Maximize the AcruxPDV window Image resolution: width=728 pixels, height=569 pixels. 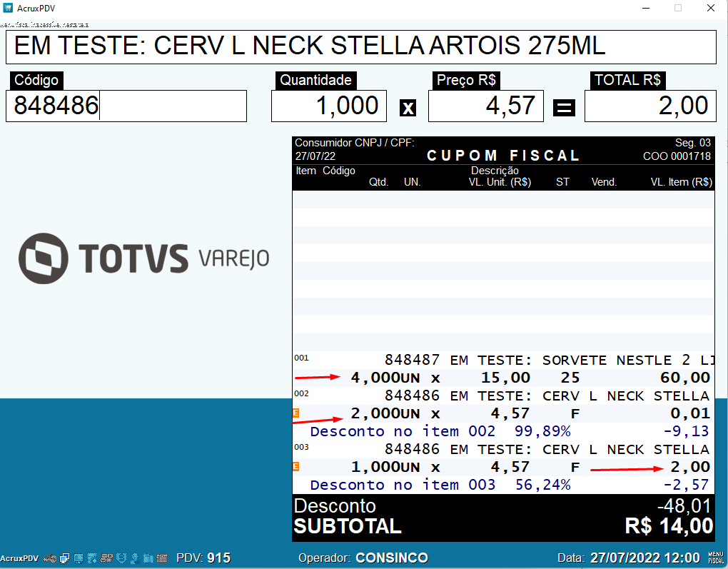(x=678, y=8)
